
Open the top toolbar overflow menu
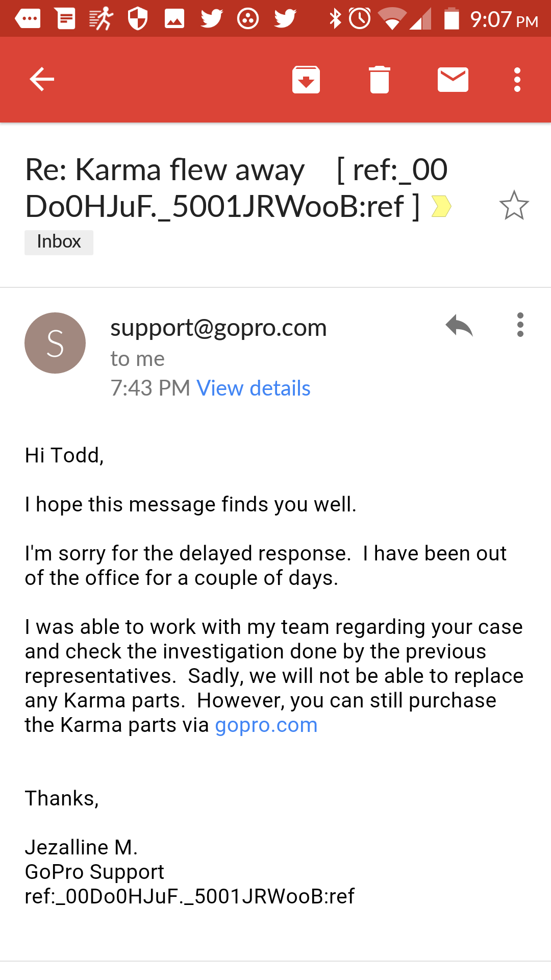(x=517, y=80)
